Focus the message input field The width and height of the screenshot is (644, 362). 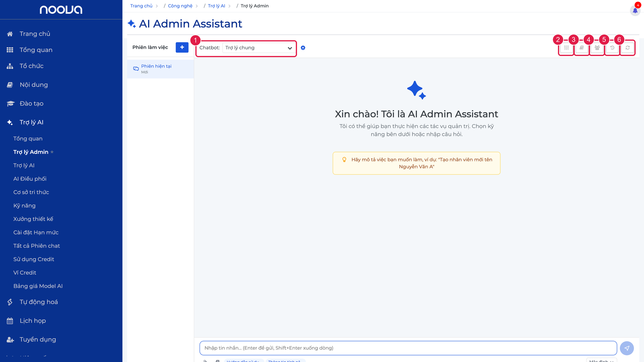tap(408, 348)
